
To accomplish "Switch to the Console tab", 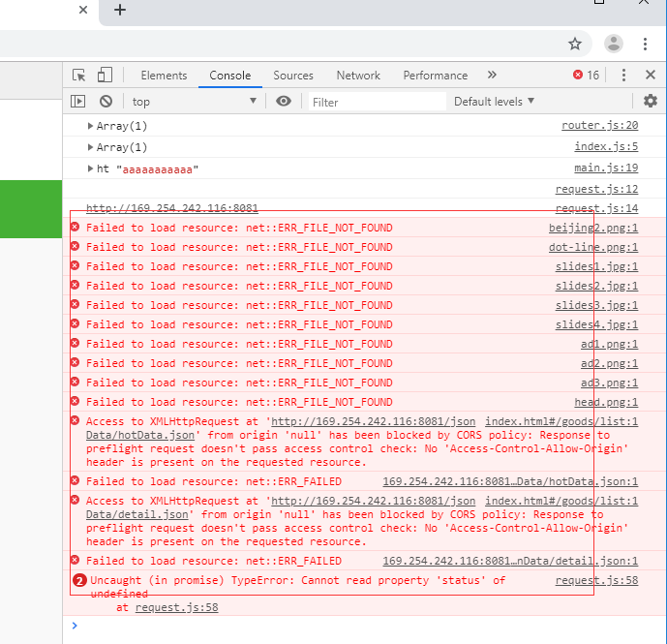I will click(x=230, y=76).
